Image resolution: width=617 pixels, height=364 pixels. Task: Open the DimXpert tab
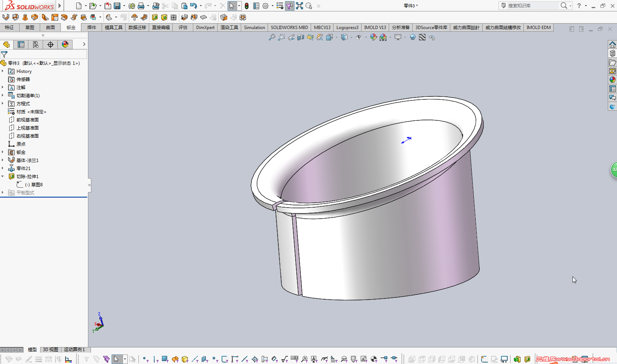(205, 28)
